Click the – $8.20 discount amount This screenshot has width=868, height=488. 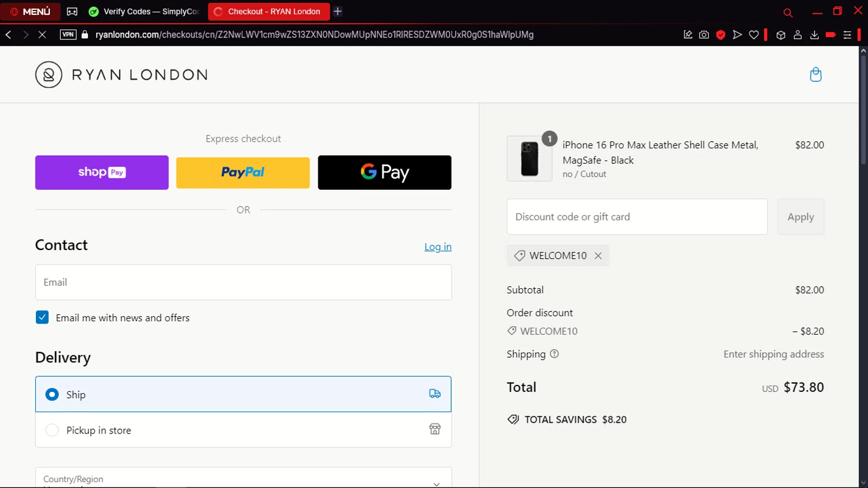(808, 331)
